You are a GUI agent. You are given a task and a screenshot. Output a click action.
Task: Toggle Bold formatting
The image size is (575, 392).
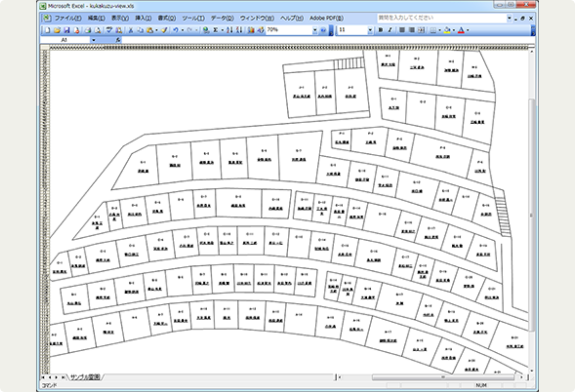coord(380,30)
